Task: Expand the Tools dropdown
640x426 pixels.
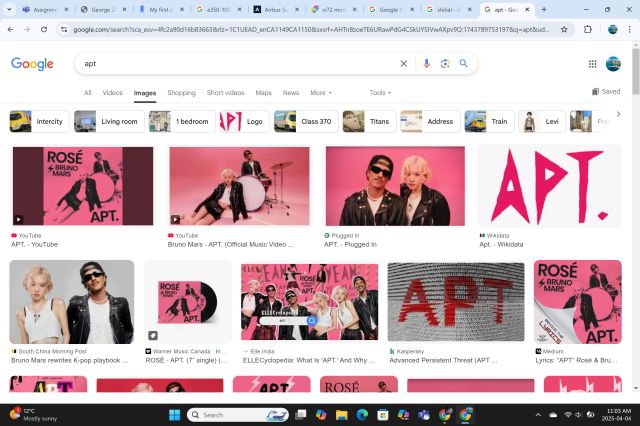Action: tap(380, 93)
